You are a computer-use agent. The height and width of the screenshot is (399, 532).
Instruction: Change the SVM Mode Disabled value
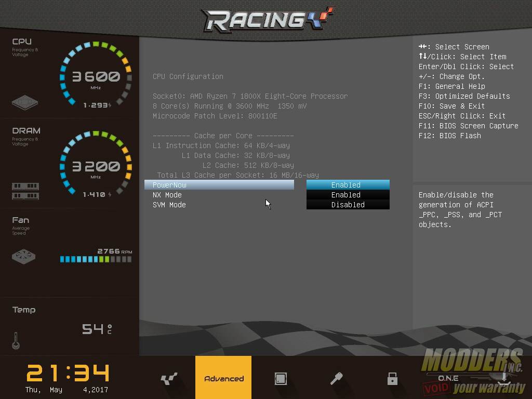pyautogui.click(x=348, y=205)
